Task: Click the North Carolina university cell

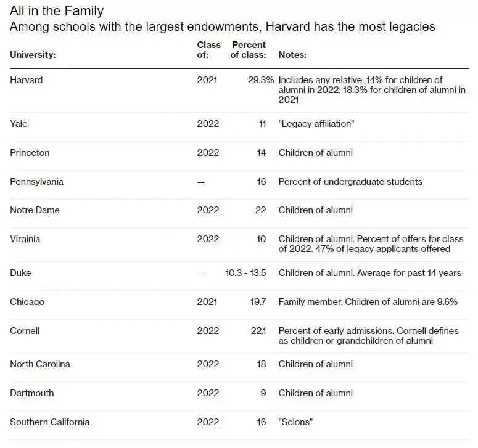Action: coord(40,364)
